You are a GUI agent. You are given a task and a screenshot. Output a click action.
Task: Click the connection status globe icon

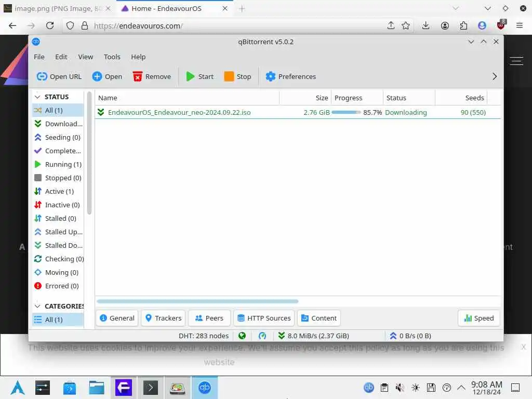tap(242, 336)
